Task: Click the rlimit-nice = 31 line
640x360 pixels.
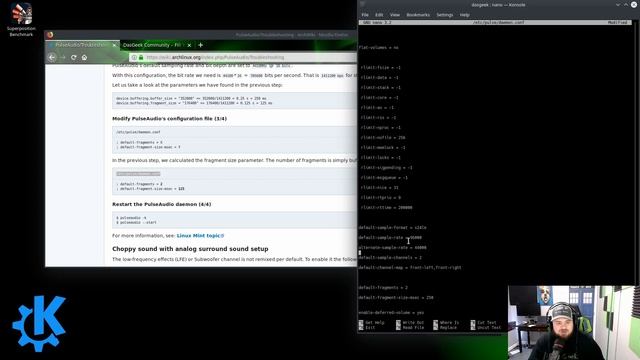Action: point(379,187)
